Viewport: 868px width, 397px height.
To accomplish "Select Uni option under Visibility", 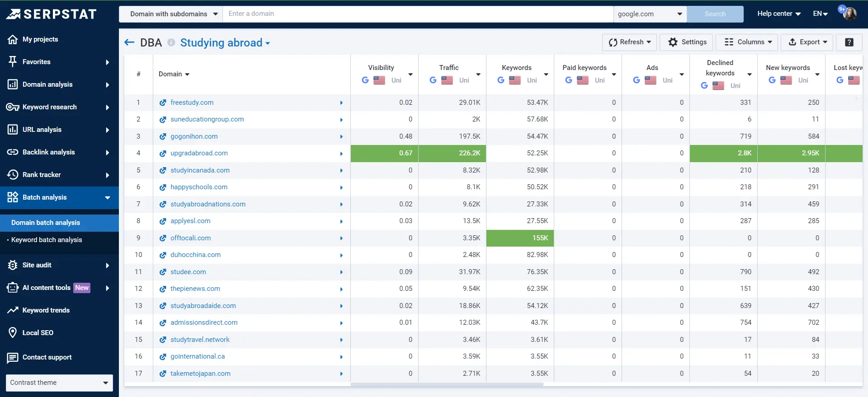I will click(x=396, y=80).
